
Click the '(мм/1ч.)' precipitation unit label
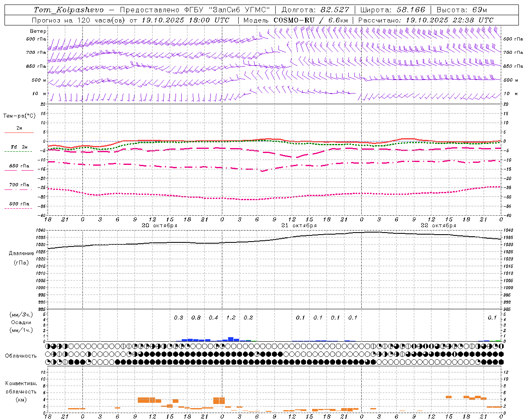pos(21,330)
